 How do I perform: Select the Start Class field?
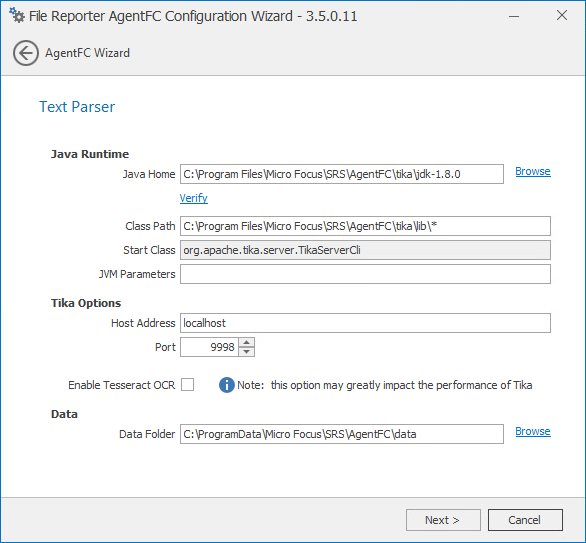point(365,250)
